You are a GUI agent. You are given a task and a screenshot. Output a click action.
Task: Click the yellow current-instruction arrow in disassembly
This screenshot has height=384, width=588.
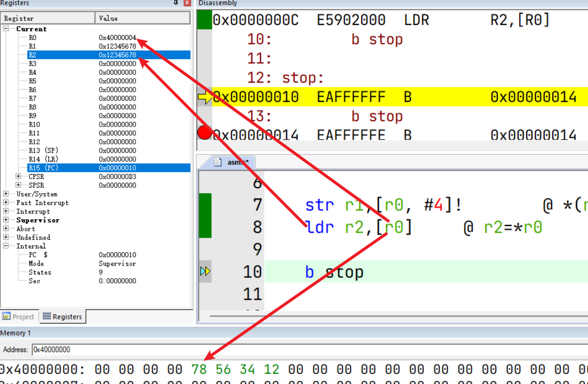(205, 97)
